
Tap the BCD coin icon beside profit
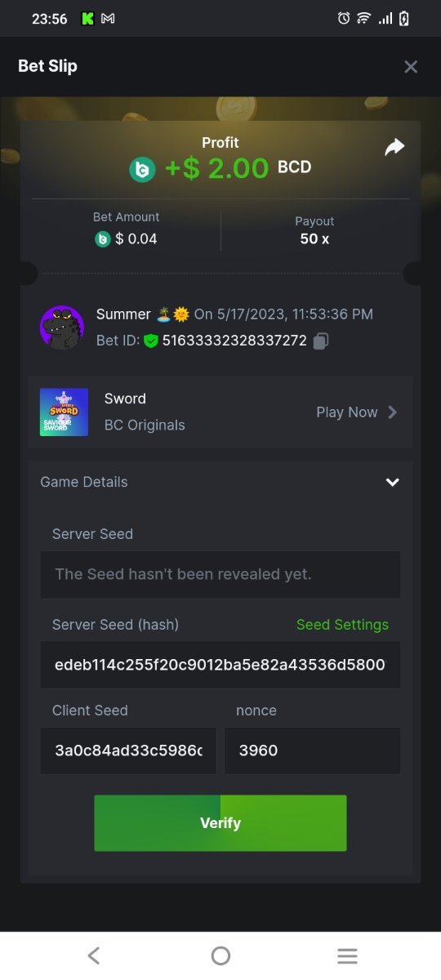(142, 169)
